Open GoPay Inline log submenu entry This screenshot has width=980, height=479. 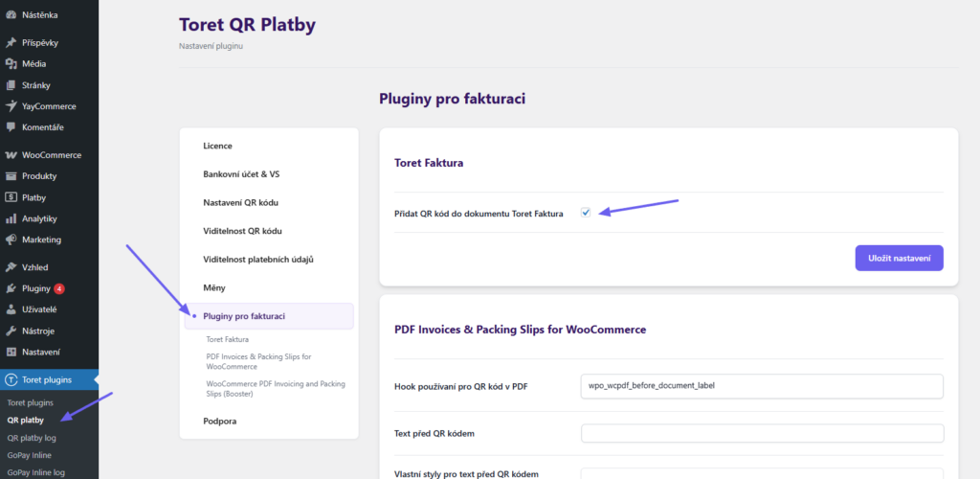pos(35,472)
